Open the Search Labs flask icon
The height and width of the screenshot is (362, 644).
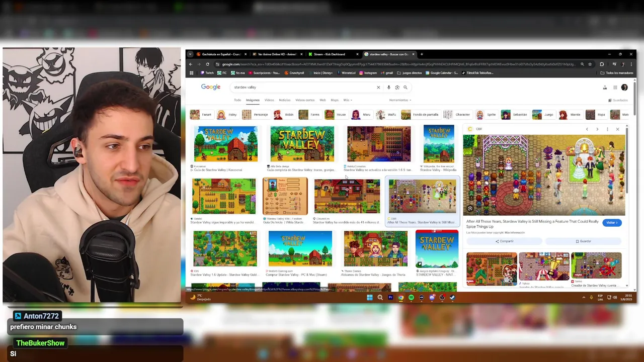point(605,87)
